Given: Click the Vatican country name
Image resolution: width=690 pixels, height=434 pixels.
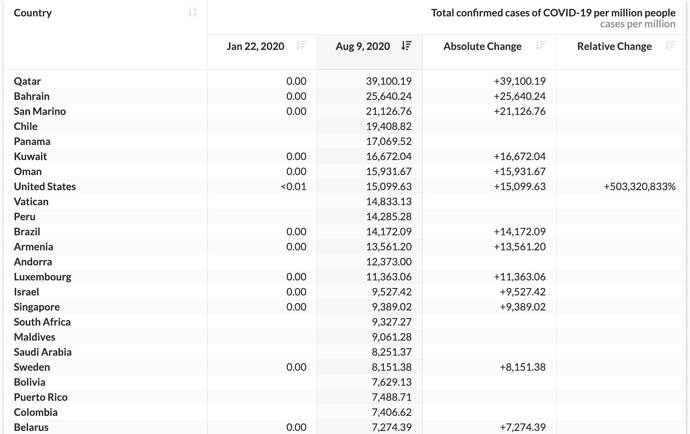Looking at the screenshot, I should pyautogui.click(x=31, y=202).
